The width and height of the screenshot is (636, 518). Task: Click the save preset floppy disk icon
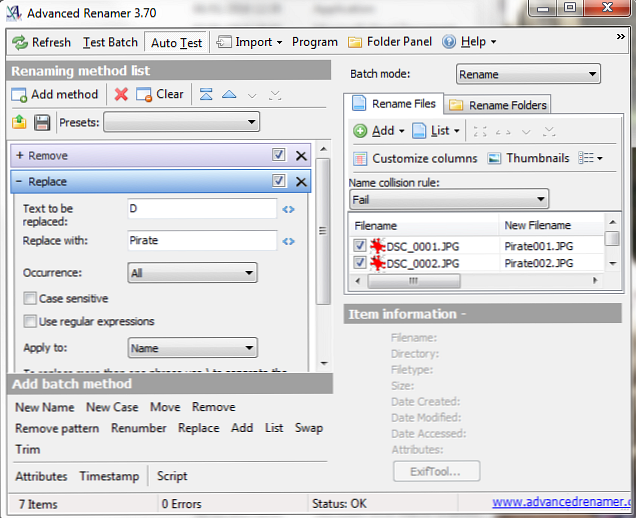point(42,122)
